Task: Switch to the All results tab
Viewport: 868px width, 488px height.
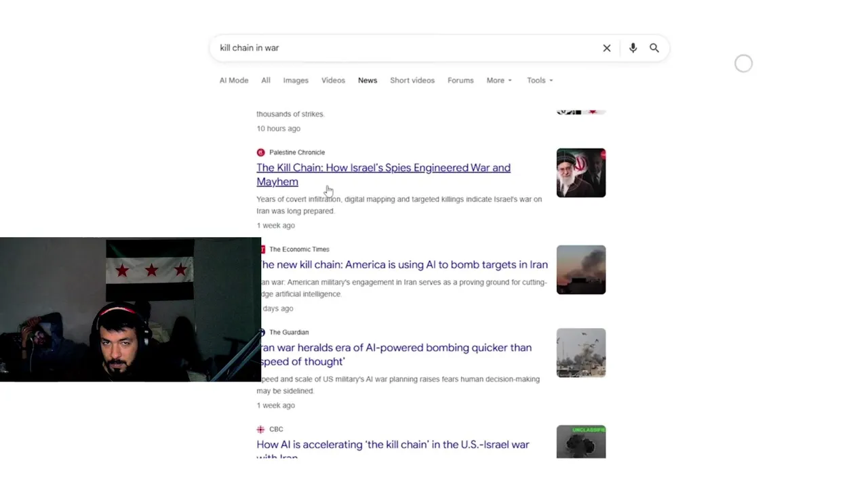Action: [x=266, y=80]
